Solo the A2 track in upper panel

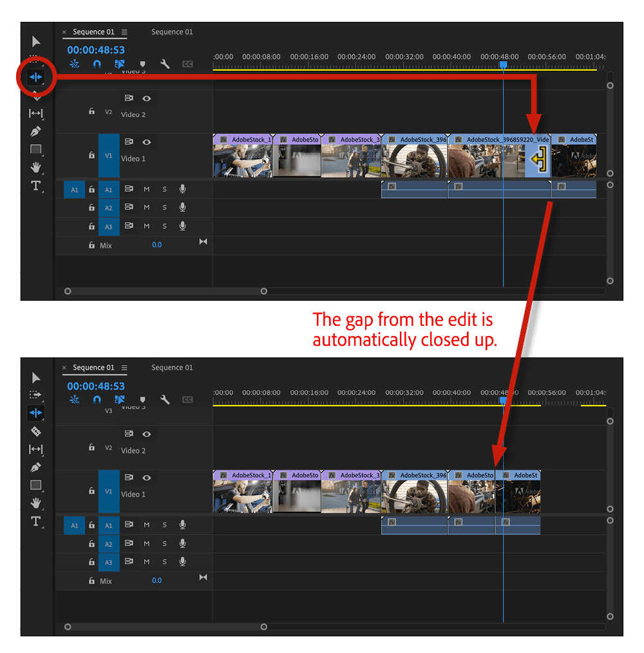[164, 207]
